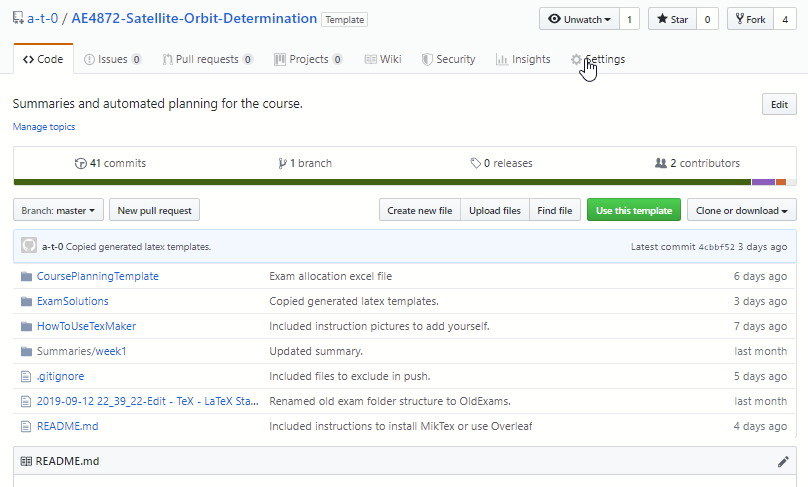Image resolution: width=808 pixels, height=487 pixels.
Task: Open latest commit hash 4cbbf52
Action: (716, 247)
